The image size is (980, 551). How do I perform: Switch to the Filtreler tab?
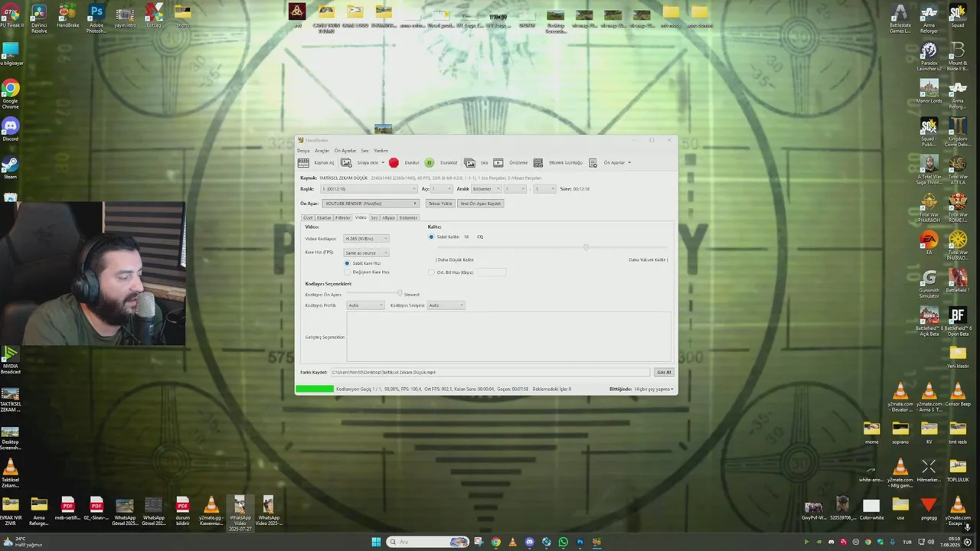[343, 217]
